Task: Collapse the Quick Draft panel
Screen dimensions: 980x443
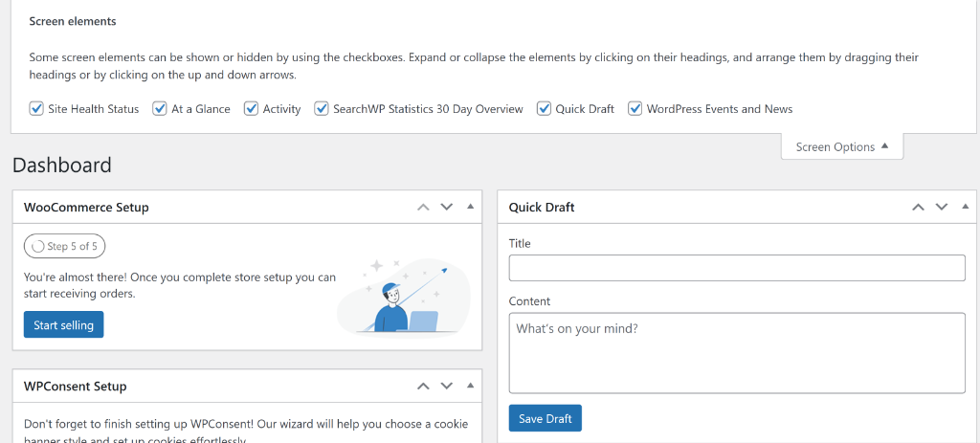Action: (966, 207)
